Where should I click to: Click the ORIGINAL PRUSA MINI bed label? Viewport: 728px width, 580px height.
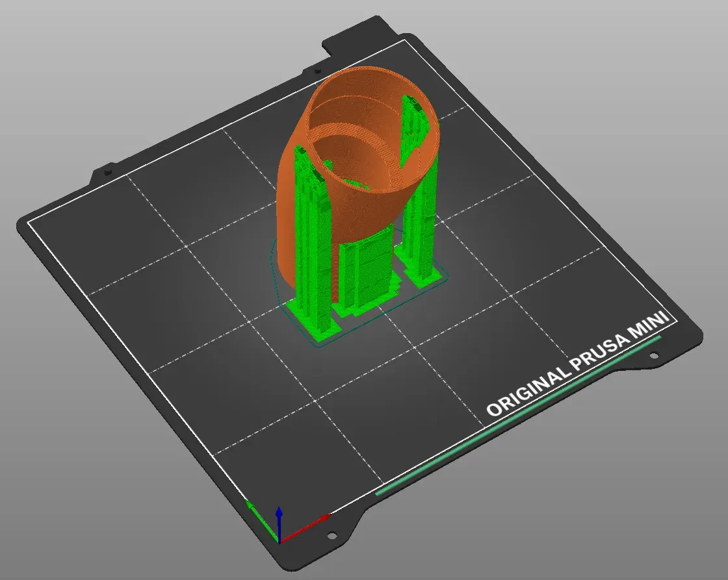(x=578, y=363)
